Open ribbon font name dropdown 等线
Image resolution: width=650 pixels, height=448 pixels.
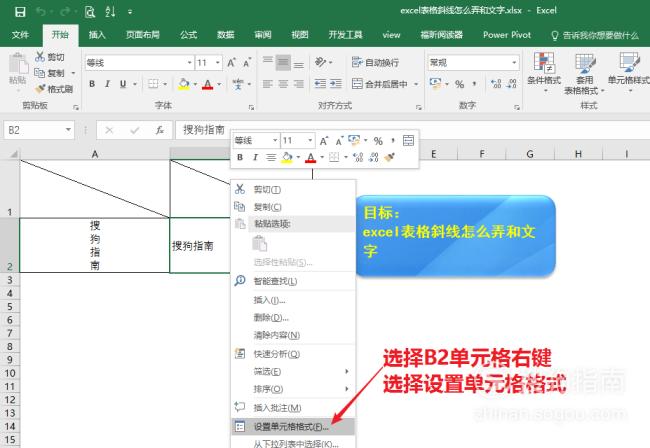(x=189, y=63)
